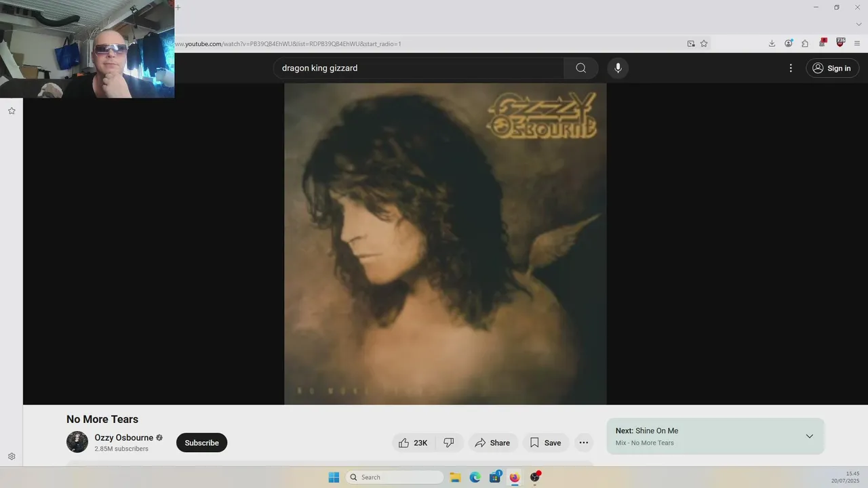This screenshot has width=868, height=488.
Task: Open YouTube settings three-dot menu
Action: pyautogui.click(x=791, y=68)
